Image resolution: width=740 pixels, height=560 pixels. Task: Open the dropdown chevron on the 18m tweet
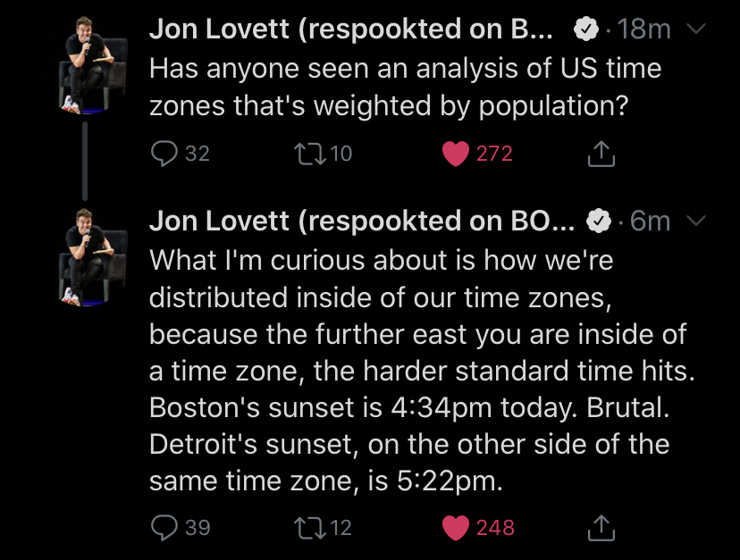[694, 29]
